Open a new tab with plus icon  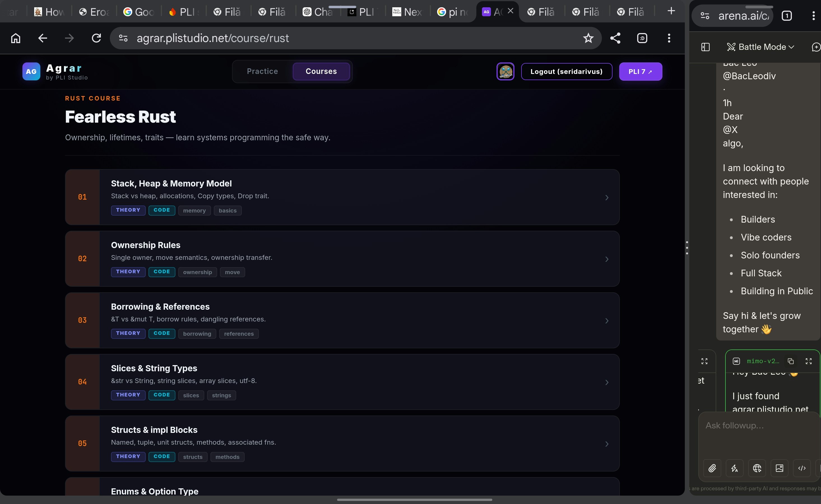671,11
